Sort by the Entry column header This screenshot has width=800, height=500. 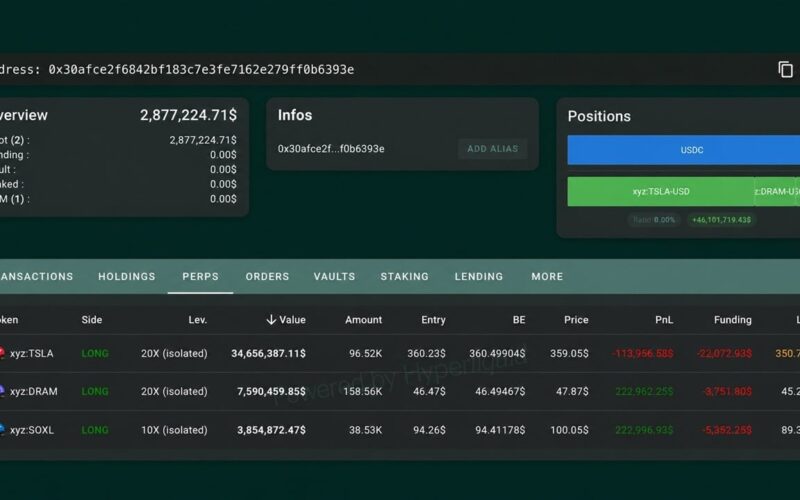tap(433, 320)
